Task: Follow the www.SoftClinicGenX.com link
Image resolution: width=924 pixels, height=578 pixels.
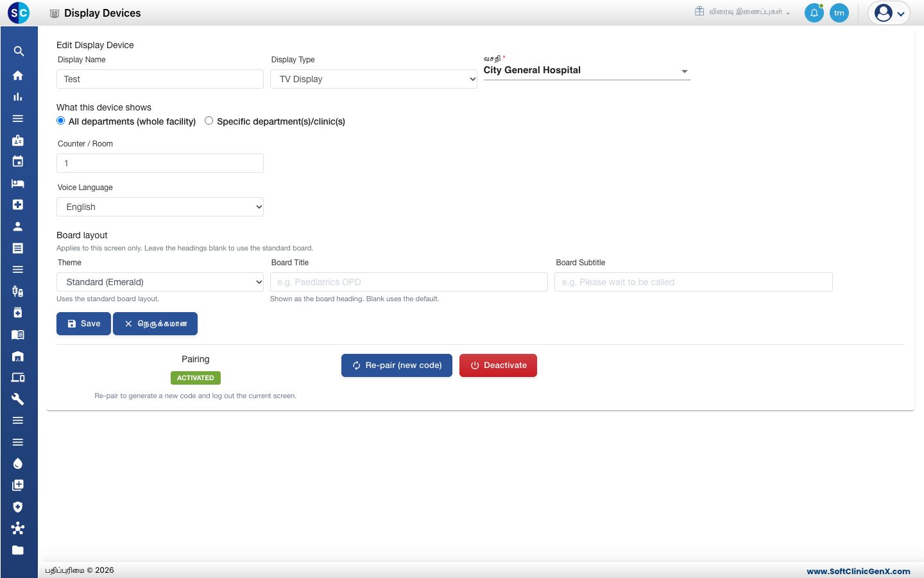Action: (859, 571)
